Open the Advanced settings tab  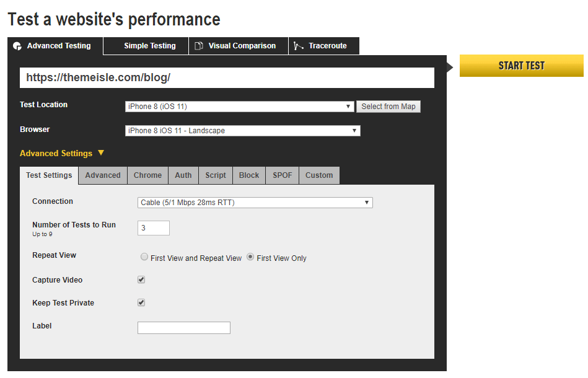pyautogui.click(x=103, y=175)
